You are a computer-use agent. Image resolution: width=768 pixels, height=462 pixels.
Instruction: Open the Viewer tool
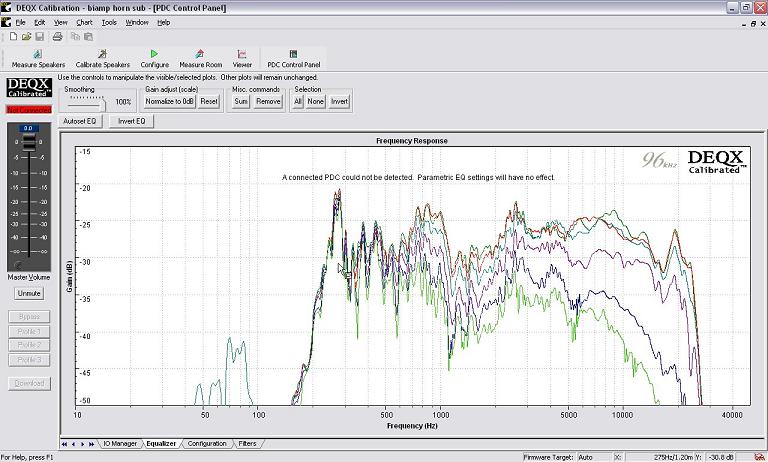(242, 59)
